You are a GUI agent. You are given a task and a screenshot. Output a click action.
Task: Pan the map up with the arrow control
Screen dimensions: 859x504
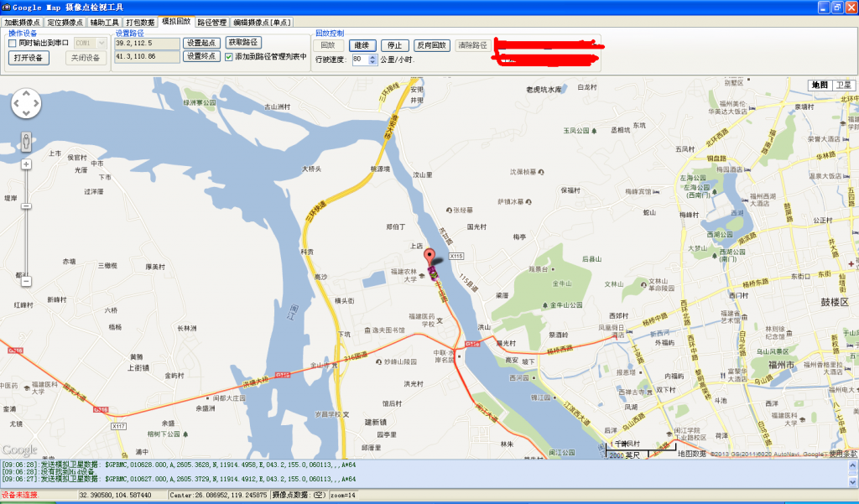pyautogui.click(x=26, y=94)
